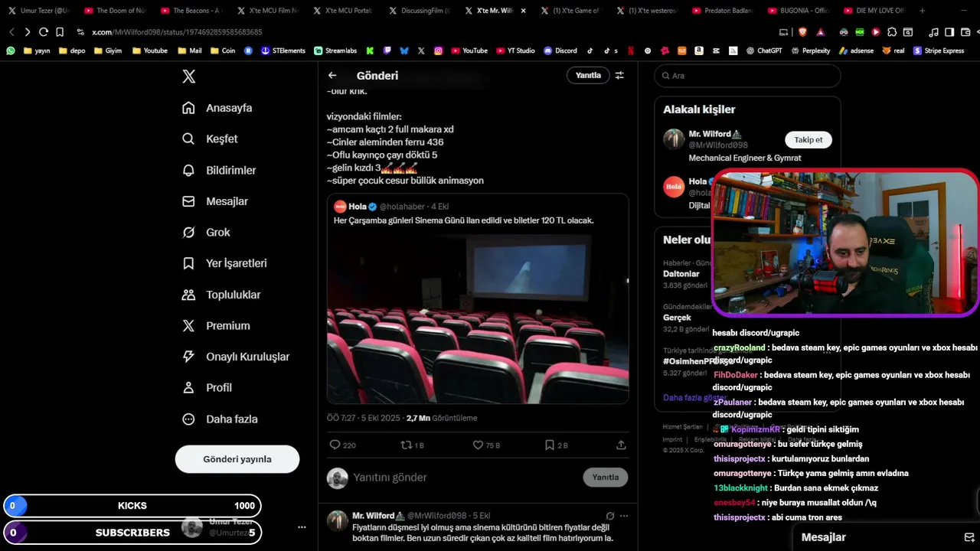980x551 pixels.
Task: Open the Coin bookmarks folder
Action: 223,51
